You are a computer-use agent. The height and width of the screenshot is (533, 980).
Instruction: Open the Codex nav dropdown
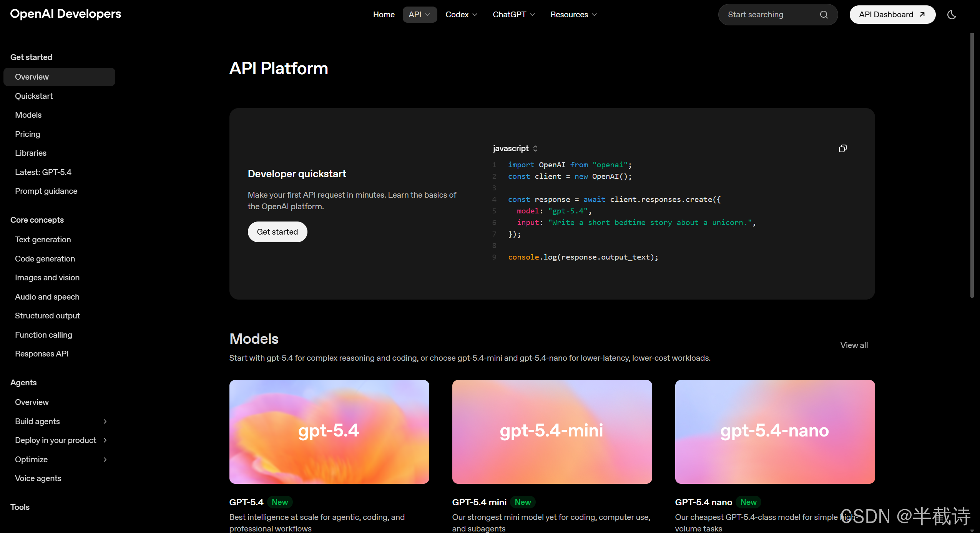(x=461, y=15)
